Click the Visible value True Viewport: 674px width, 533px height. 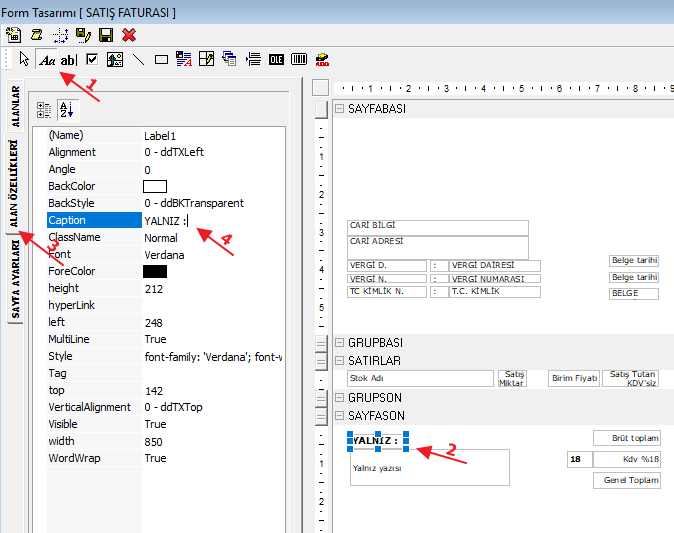(155, 424)
